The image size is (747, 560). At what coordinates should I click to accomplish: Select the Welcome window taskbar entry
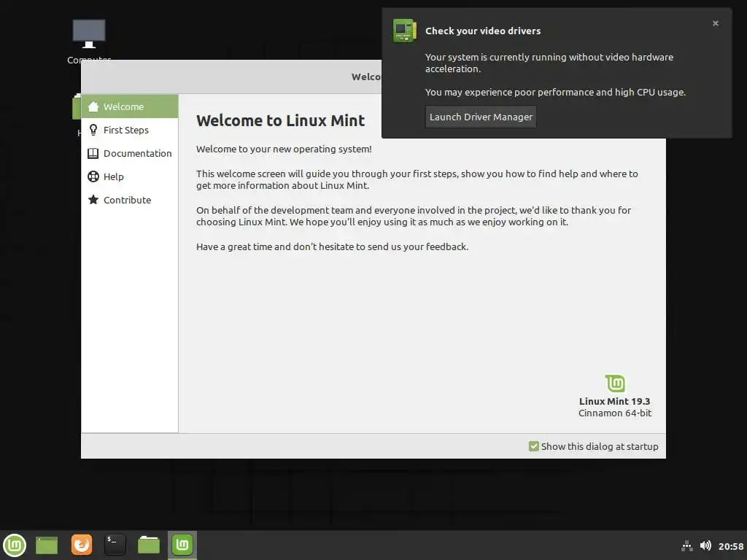[182, 545]
